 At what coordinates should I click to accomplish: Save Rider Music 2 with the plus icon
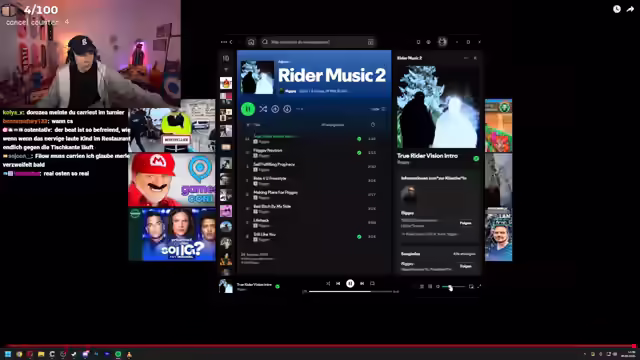(x=275, y=109)
